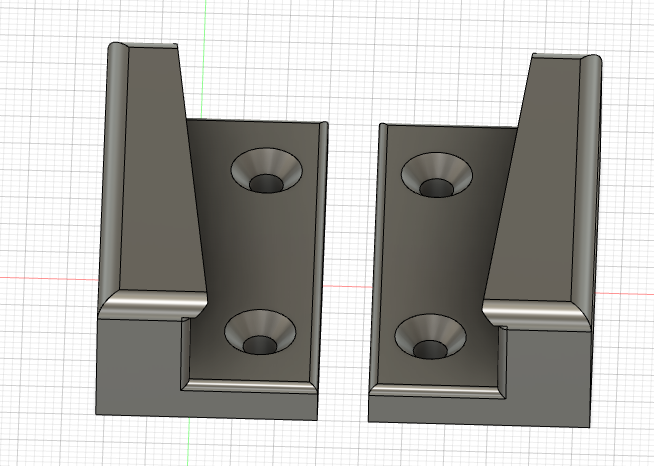
Task: Pick the rounded fillet atop right bracket's wall
Action: coord(560,60)
